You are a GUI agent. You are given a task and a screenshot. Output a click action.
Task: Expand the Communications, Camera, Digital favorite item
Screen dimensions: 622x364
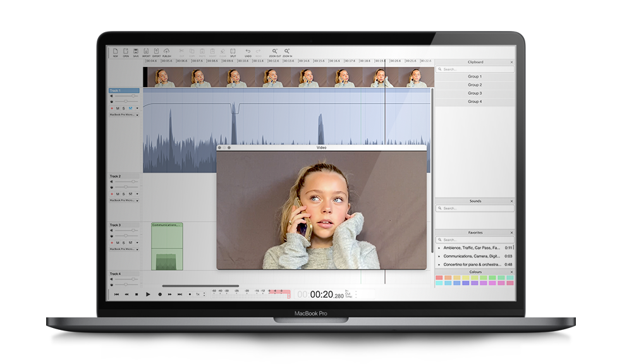click(439, 256)
